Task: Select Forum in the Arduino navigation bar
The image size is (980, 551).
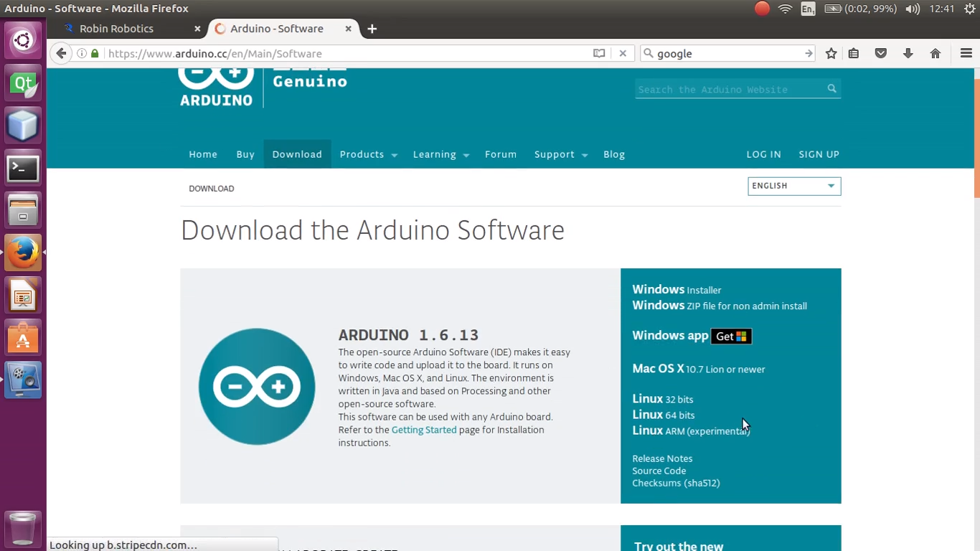Action: pyautogui.click(x=501, y=154)
